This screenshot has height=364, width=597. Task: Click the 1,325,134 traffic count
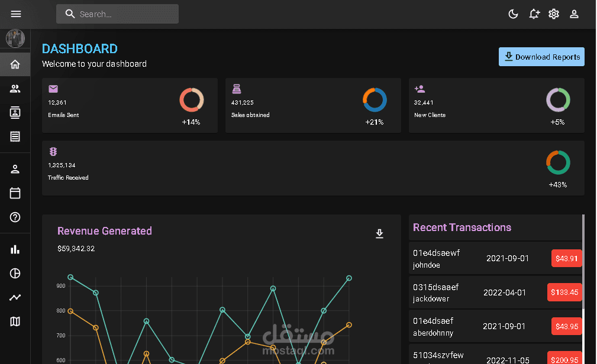(62, 165)
